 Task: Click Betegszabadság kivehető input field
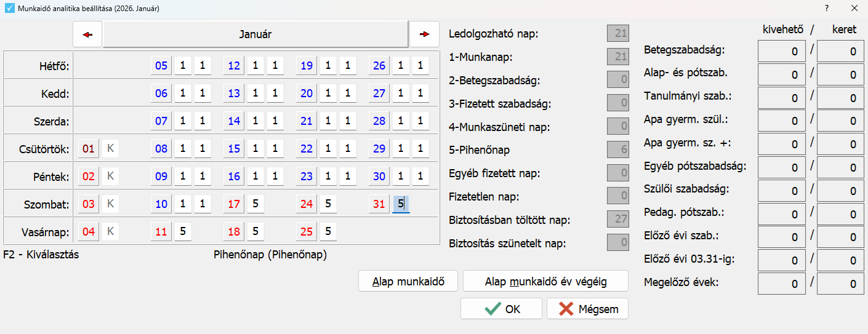[781, 52]
